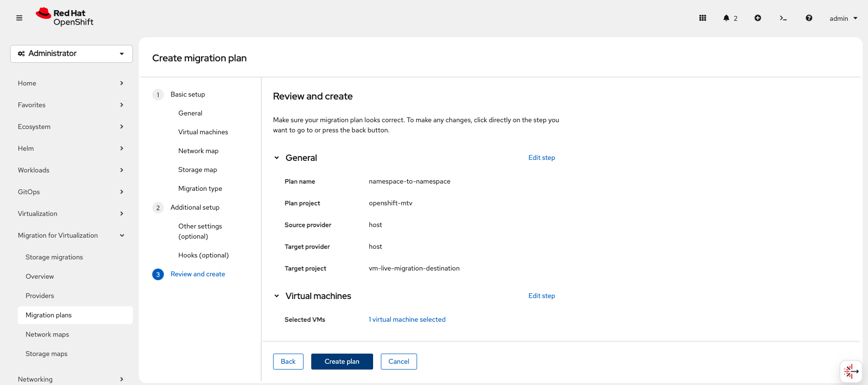This screenshot has height=385, width=868.
Task: Open the Administrator perspective dropdown
Action: click(72, 54)
